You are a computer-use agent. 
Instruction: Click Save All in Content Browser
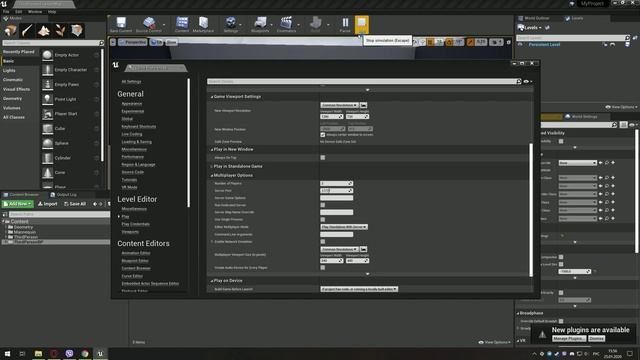coord(75,204)
